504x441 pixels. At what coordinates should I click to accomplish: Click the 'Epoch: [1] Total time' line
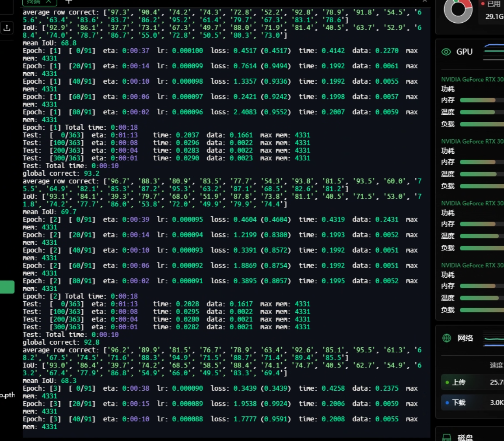pyautogui.click(x=80, y=127)
